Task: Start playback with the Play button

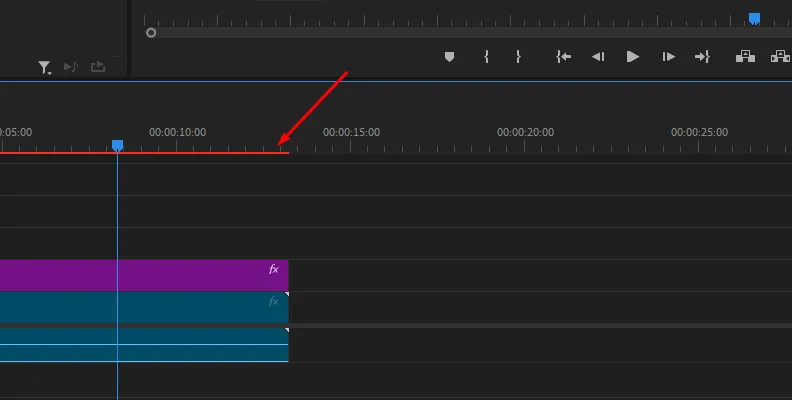Action: click(x=632, y=57)
